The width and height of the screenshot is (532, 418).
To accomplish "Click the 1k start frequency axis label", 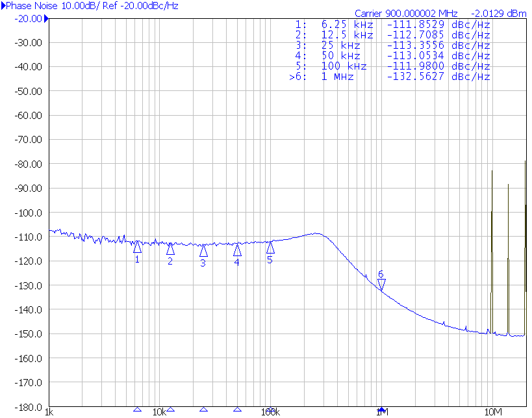I will point(49,413).
